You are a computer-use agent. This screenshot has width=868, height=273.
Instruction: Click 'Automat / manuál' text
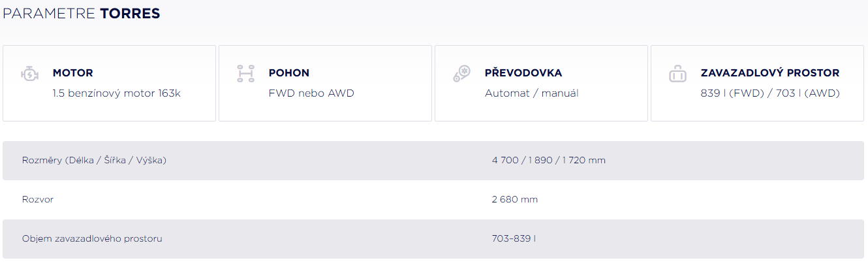click(531, 93)
